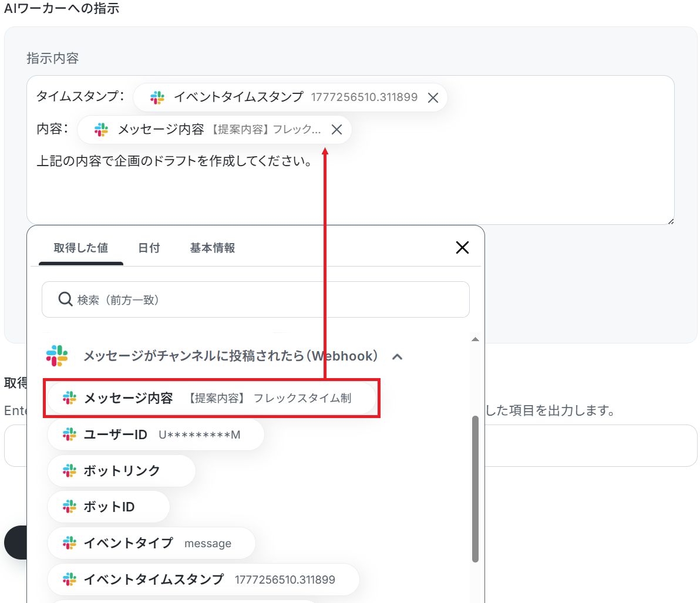The image size is (700, 603).
Task: Focus the 検索(前方一致) search field
Action: (255, 299)
